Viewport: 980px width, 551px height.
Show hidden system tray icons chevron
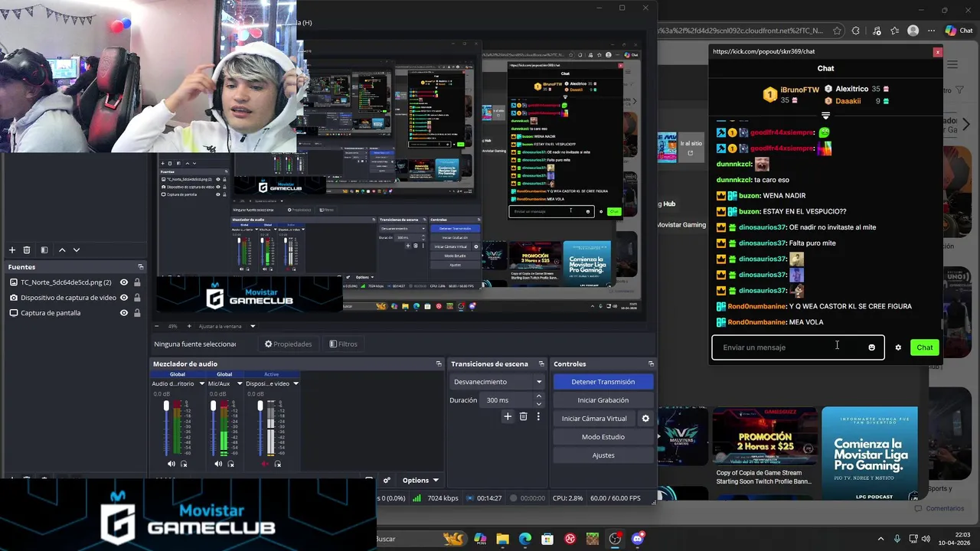click(x=880, y=539)
